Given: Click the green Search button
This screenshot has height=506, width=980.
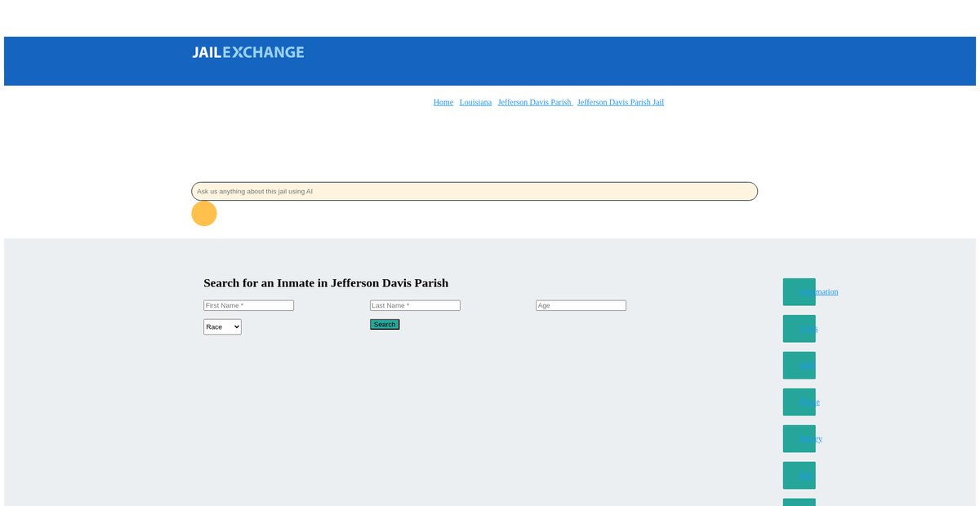Looking at the screenshot, I should [x=385, y=324].
